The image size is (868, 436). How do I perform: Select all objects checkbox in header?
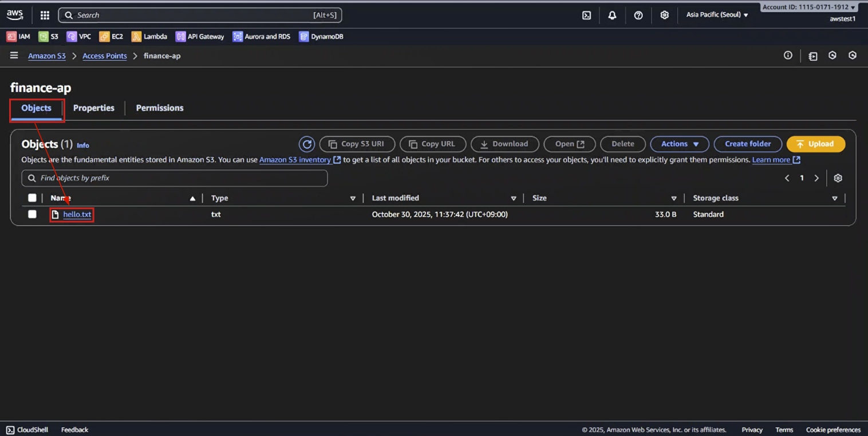click(x=32, y=198)
